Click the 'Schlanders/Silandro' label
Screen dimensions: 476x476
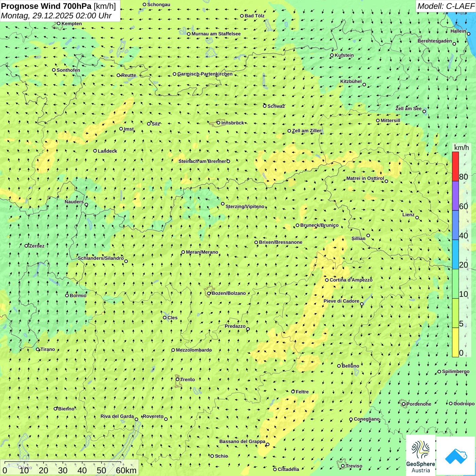(x=101, y=258)
